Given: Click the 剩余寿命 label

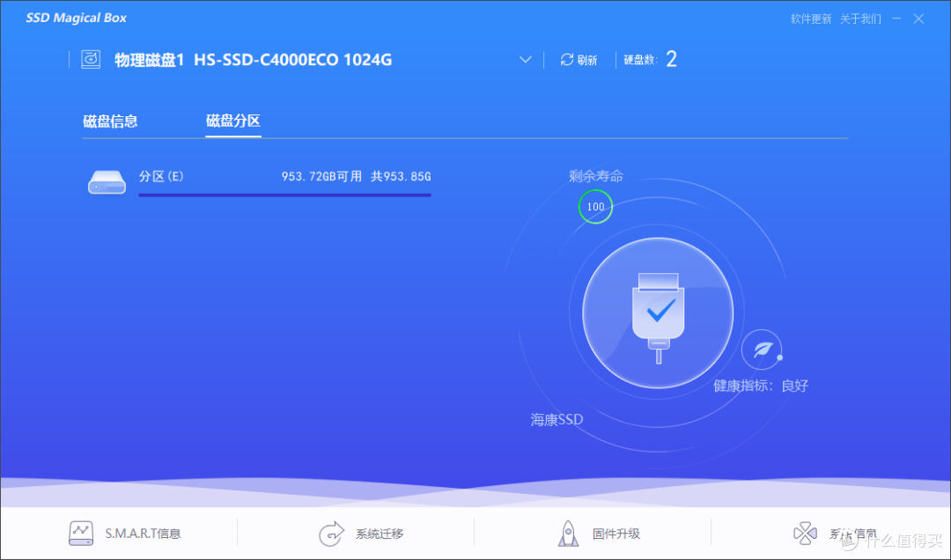Looking at the screenshot, I should [595, 176].
